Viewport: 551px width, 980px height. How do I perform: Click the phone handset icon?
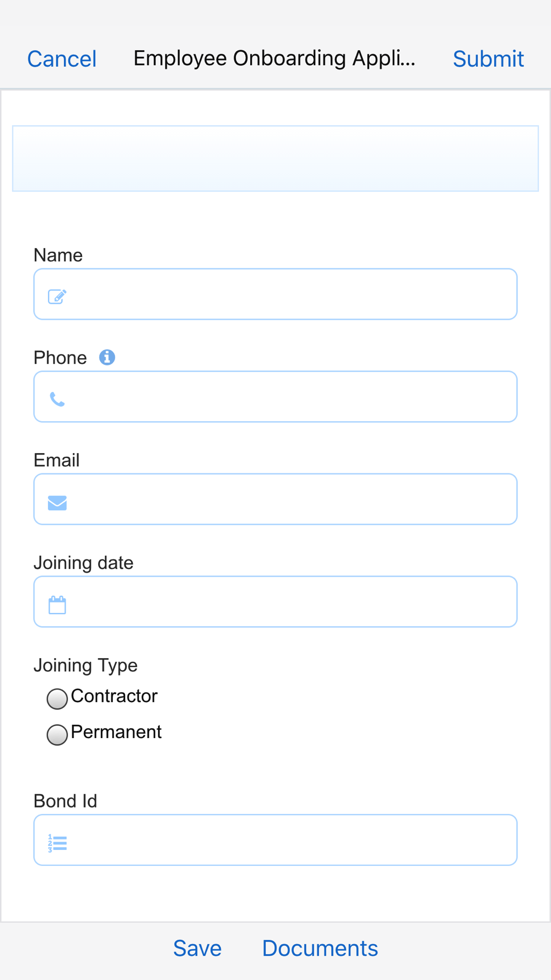[57, 399]
